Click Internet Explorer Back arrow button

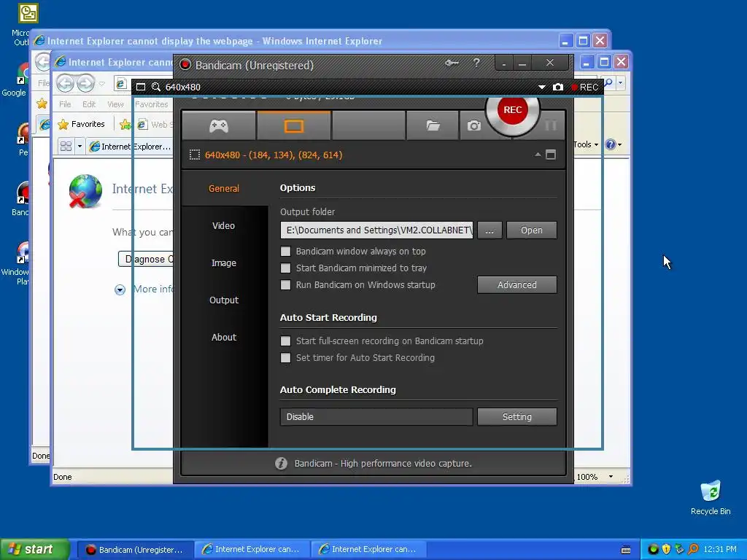[65, 84]
